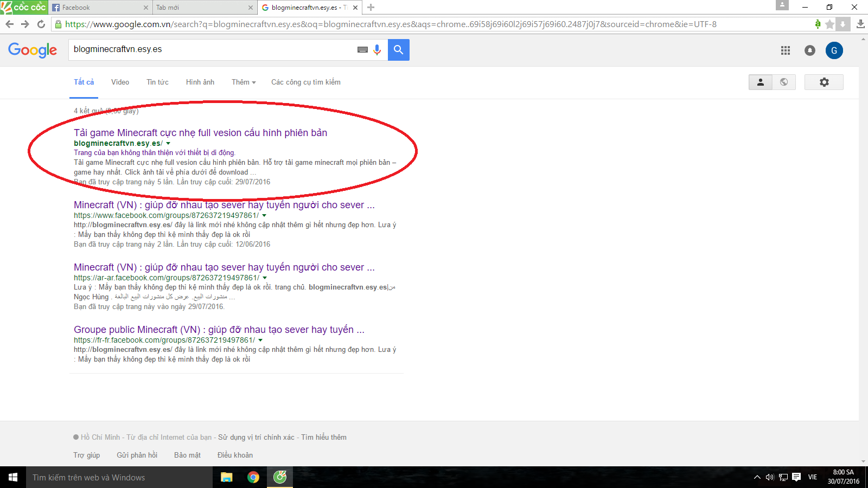Screen dimensions: 868x488
Task: Select the 'Tất cả' results tab
Action: [84, 82]
